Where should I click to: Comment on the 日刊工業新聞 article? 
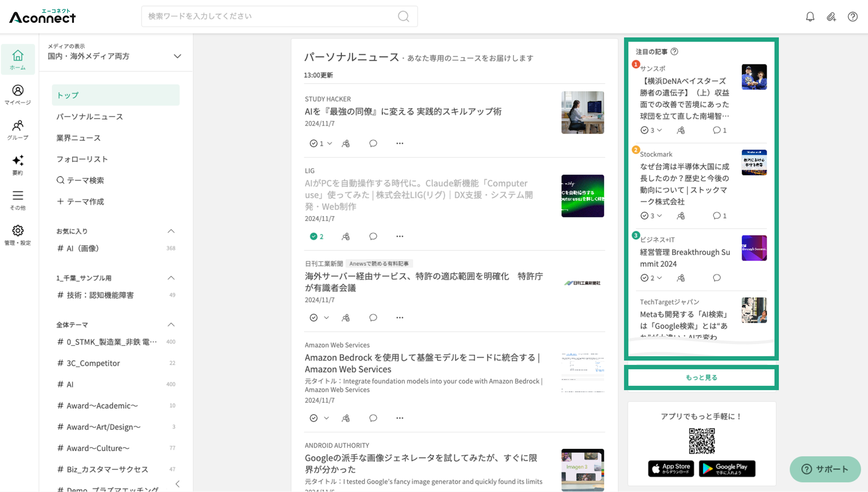point(373,317)
